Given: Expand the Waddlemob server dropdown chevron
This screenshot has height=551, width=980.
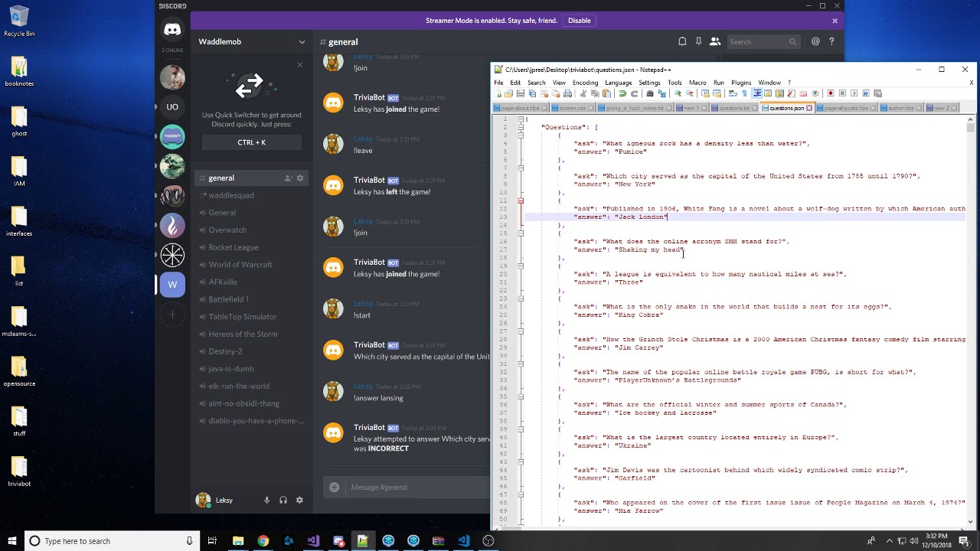Looking at the screenshot, I should (302, 42).
